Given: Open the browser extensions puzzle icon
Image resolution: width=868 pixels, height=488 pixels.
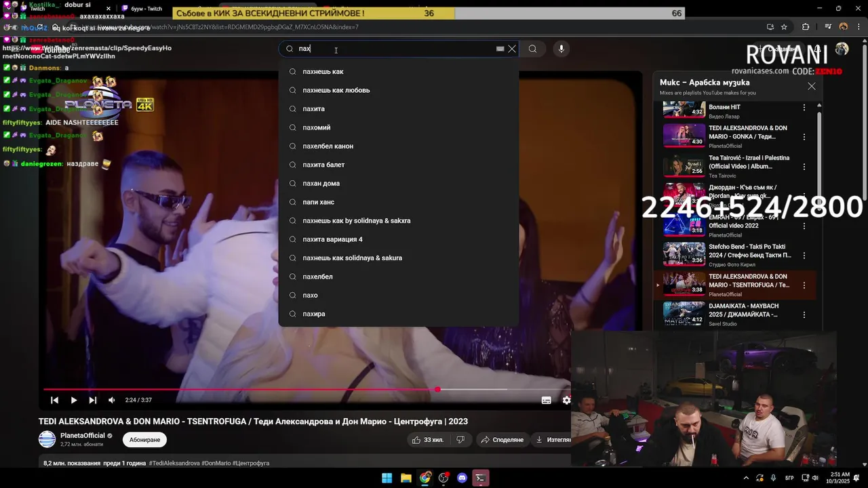Looking at the screenshot, I should [806, 27].
